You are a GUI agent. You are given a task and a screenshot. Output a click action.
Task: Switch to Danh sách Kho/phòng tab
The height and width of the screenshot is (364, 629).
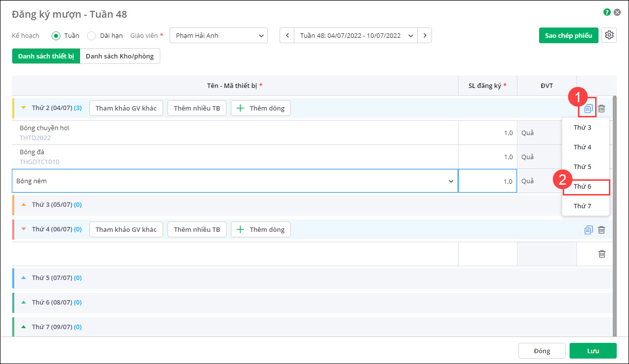(120, 56)
